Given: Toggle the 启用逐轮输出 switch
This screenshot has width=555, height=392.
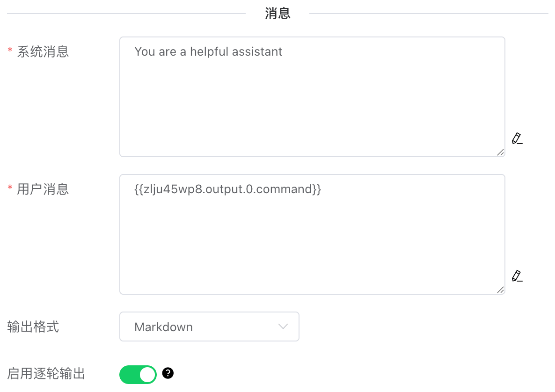Looking at the screenshot, I should coord(138,374).
